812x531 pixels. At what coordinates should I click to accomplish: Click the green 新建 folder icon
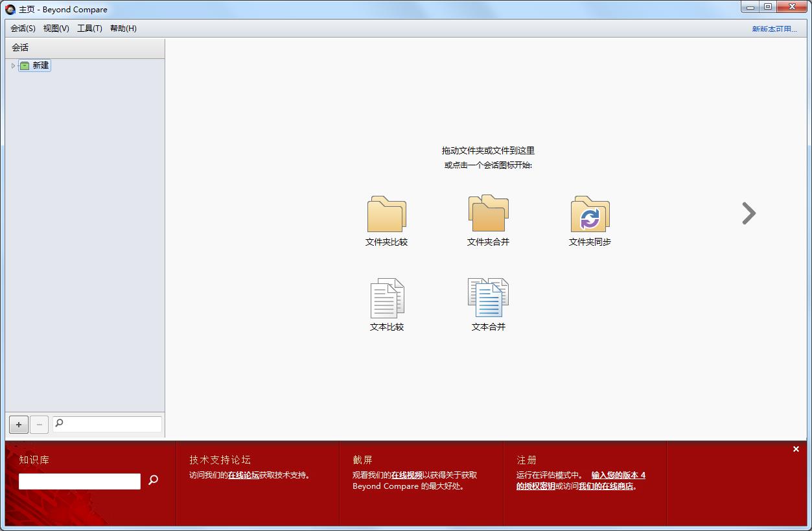pos(25,65)
